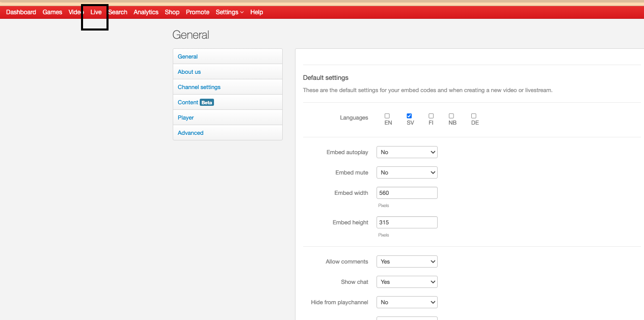The image size is (644, 320).
Task: Enable the EN language checkbox
Action: 387,116
